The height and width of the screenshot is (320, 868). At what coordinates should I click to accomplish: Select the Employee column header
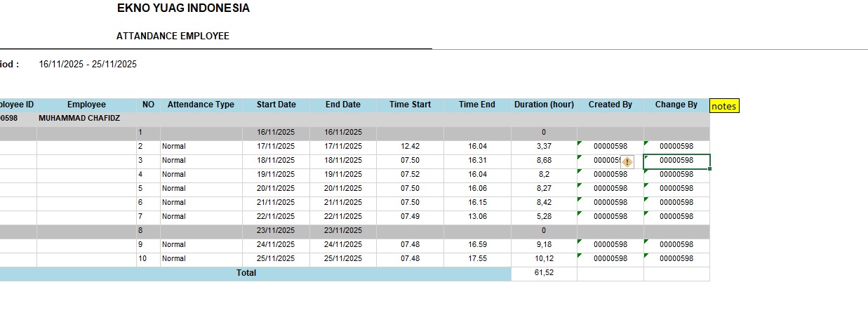[x=86, y=105]
